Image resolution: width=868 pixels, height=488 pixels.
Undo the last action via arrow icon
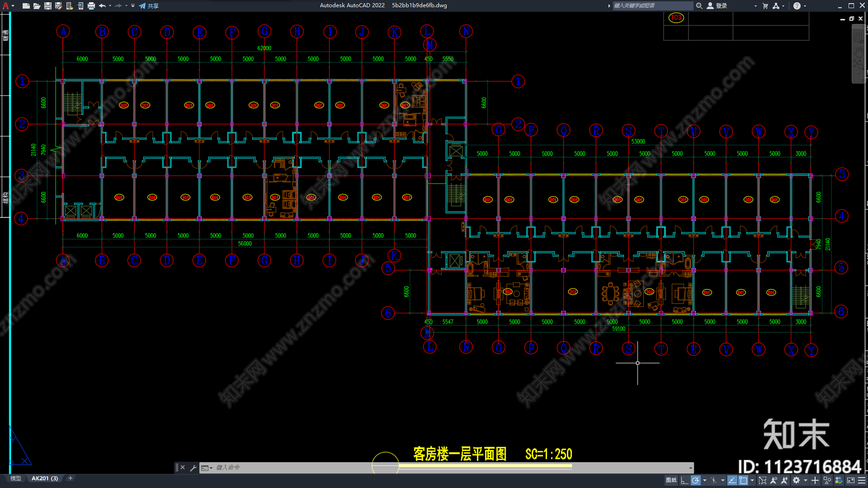click(x=102, y=6)
